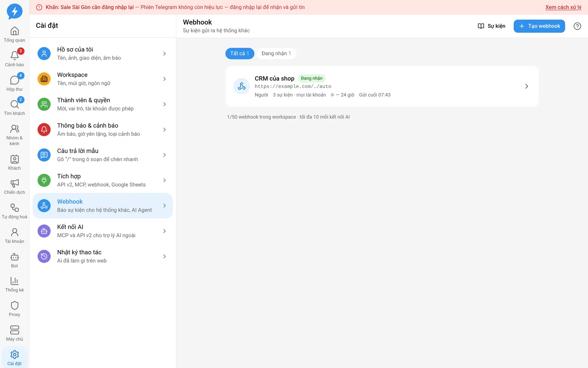Click the CRM của shop webhook icon
The image size is (588, 368).
(x=242, y=86)
